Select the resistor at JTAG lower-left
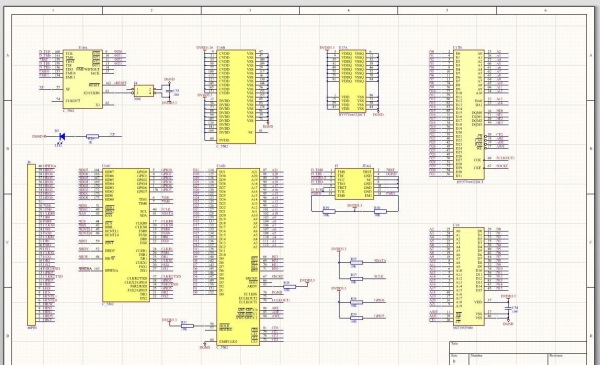 pos(329,211)
